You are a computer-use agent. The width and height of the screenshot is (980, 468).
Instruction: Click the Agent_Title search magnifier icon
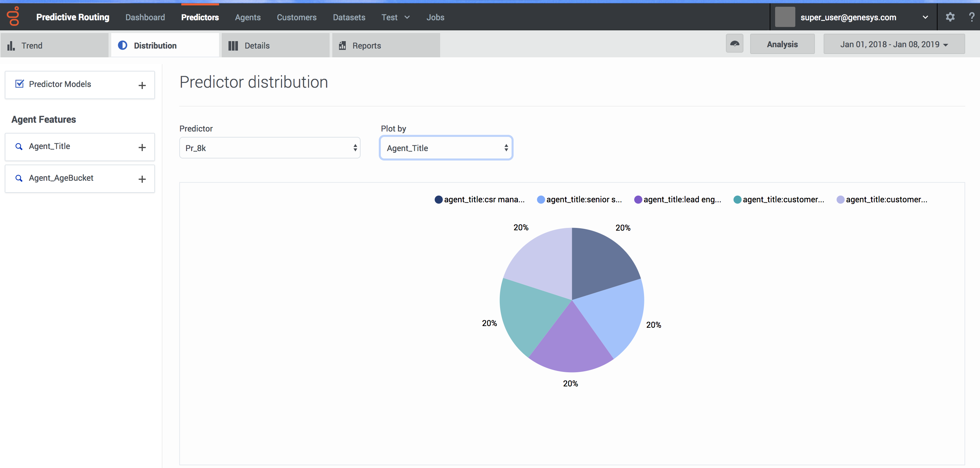(19, 146)
